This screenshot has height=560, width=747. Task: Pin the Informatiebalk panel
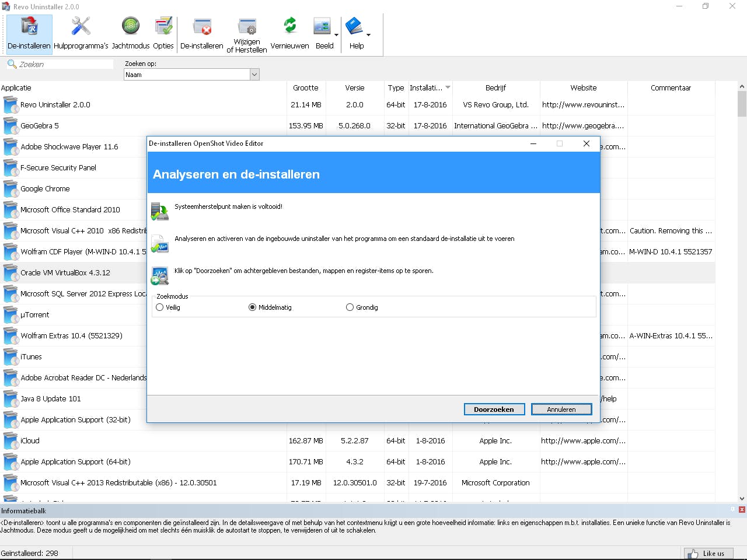coord(733,509)
